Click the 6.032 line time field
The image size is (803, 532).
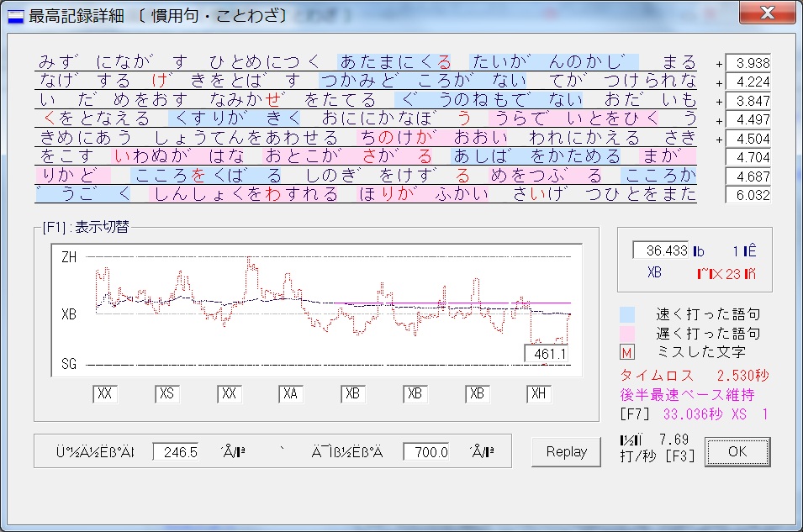pos(747,195)
